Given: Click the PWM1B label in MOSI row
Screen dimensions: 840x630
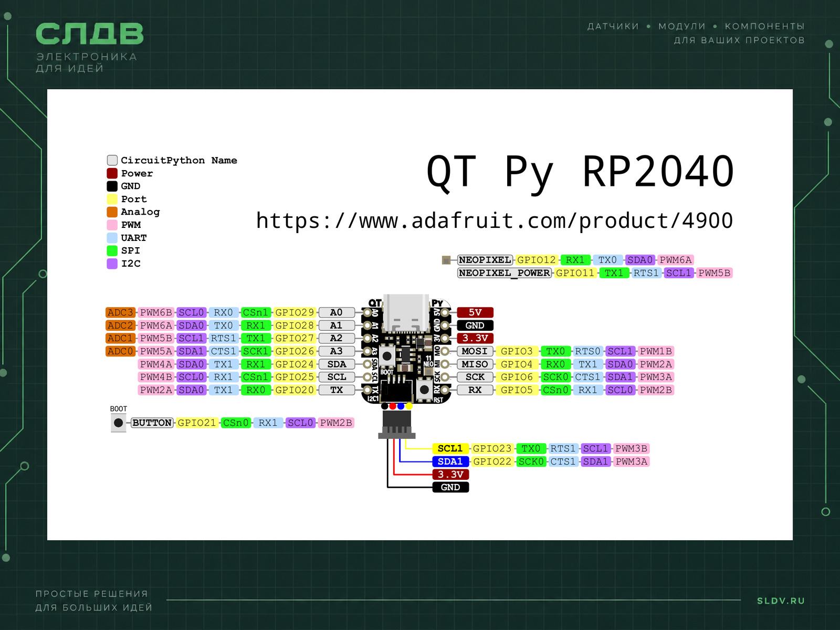Looking at the screenshot, I should point(656,351).
